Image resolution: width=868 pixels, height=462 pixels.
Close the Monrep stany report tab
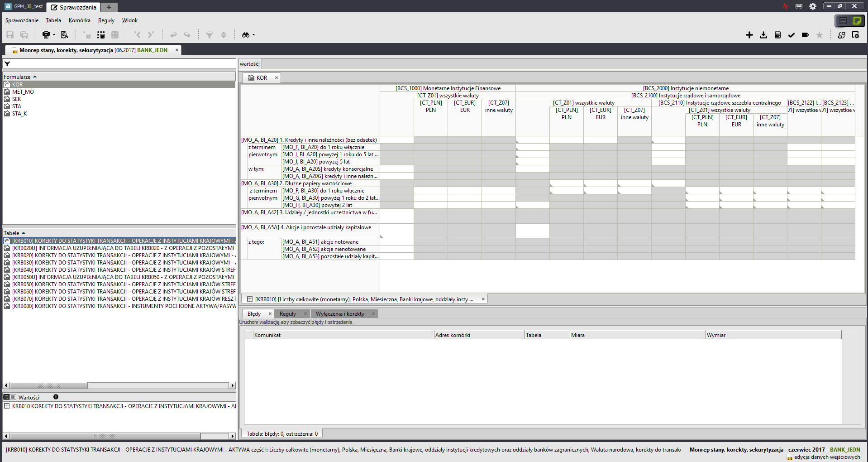click(177, 50)
